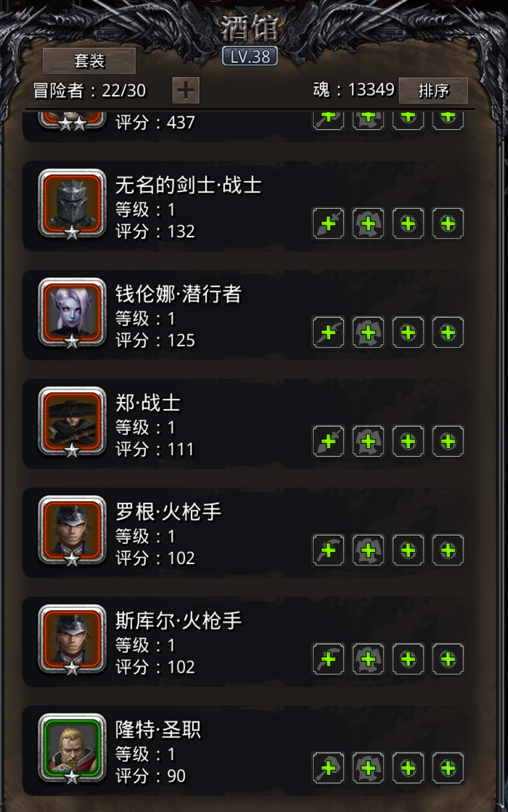Add last accessory slot for 郑·战士
Screen dimensions: 508x812
click(448, 441)
